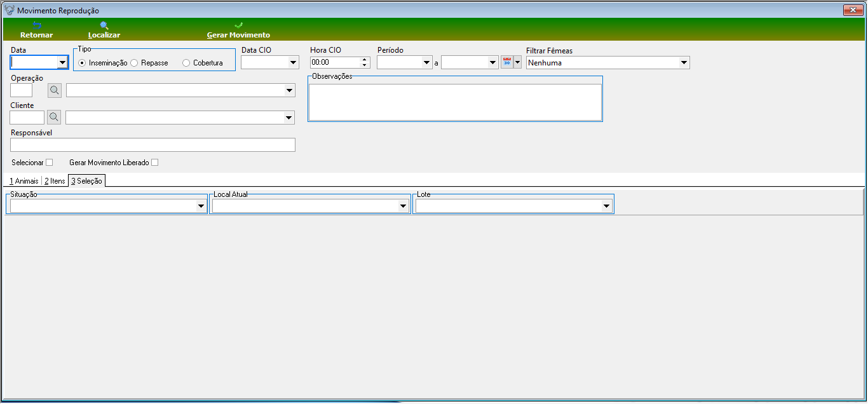Switch to the 1 Animais tab

pyautogui.click(x=24, y=181)
